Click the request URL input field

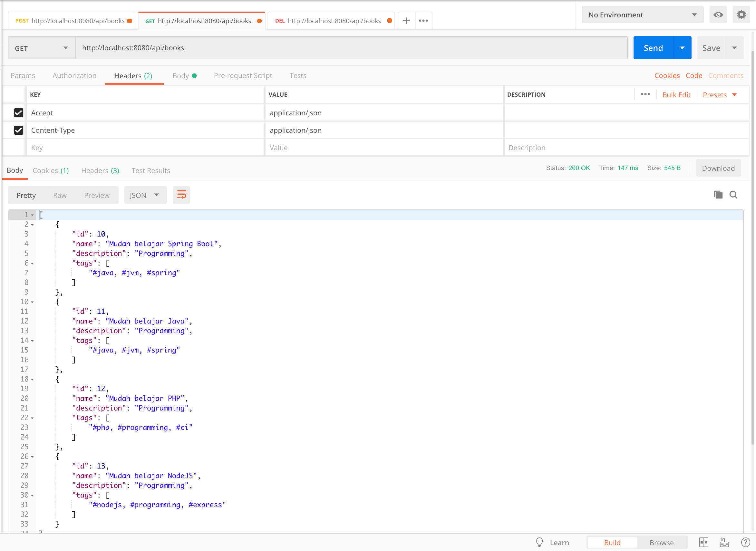point(350,48)
